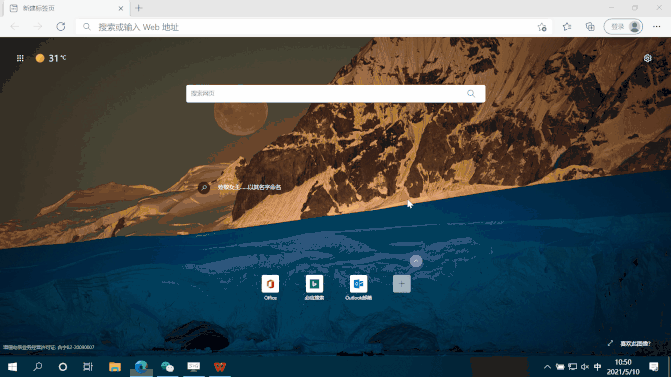Go back to previous page
Viewport: 671px width, 377px height.
[15, 27]
